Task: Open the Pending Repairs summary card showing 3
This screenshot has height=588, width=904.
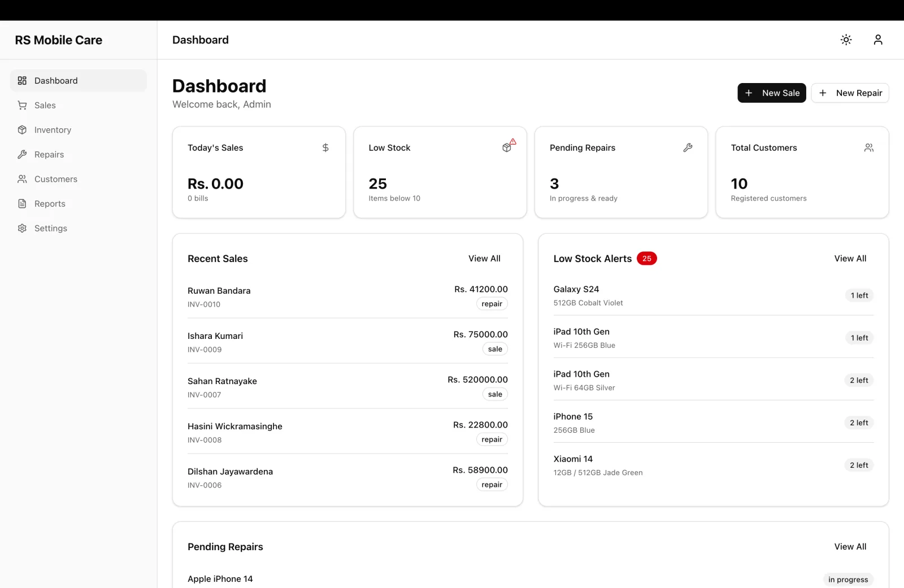Action: [x=621, y=172]
